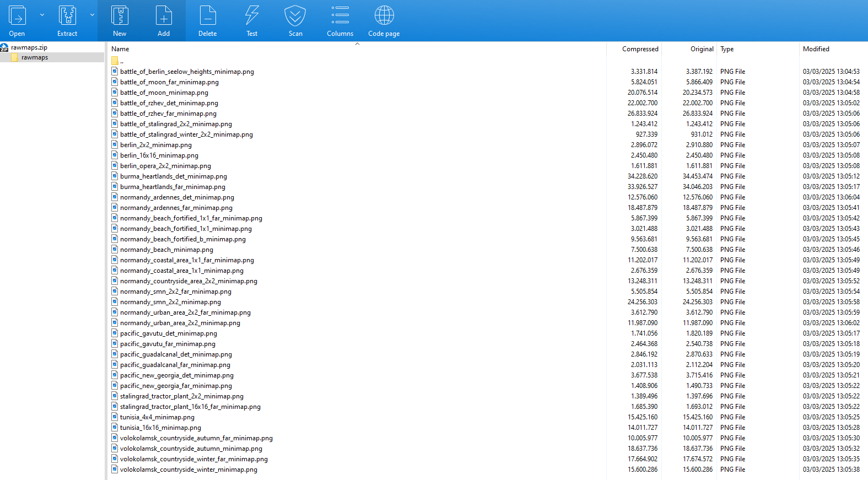Click the file icon of berlin_2x2_minimap.png

coord(115,144)
